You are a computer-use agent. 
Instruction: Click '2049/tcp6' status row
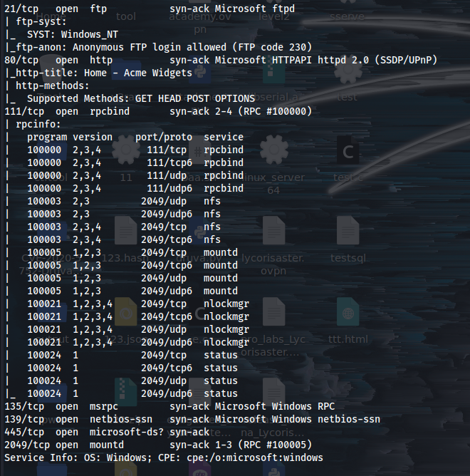tap(132, 368)
